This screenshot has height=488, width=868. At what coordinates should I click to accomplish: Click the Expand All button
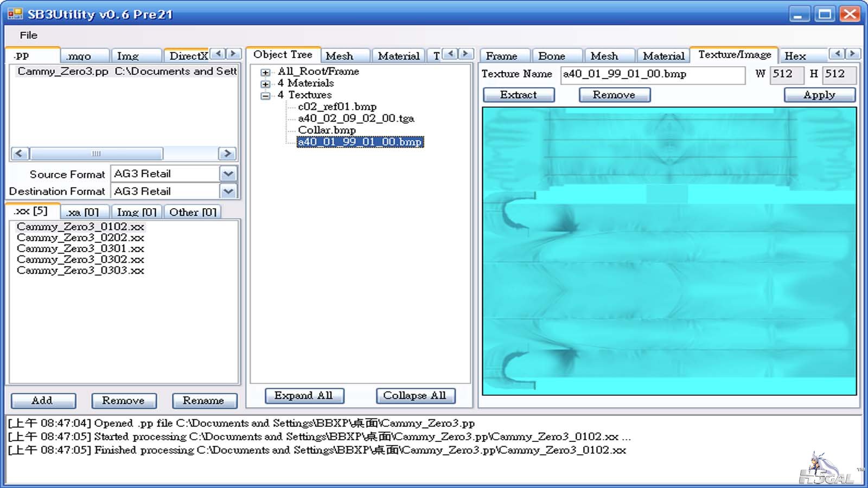coord(304,396)
